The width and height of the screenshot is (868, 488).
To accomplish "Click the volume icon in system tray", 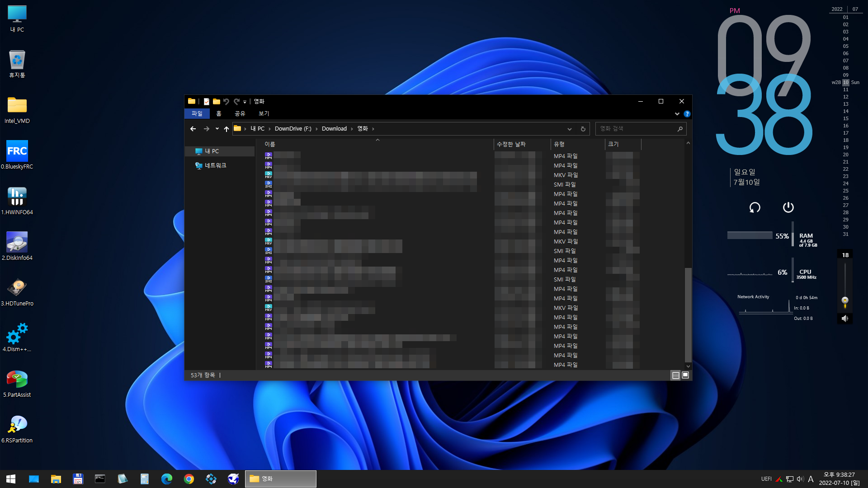I will pos(800,479).
